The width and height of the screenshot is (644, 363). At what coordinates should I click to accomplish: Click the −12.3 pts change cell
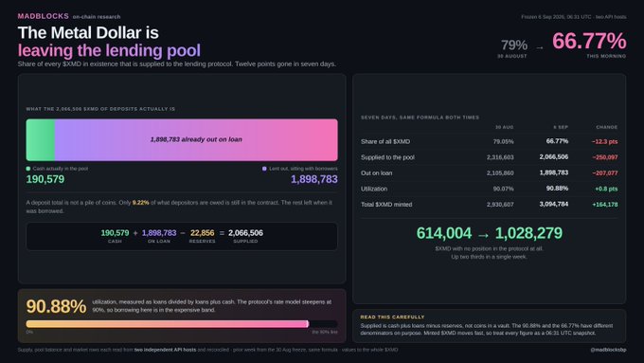coord(604,142)
